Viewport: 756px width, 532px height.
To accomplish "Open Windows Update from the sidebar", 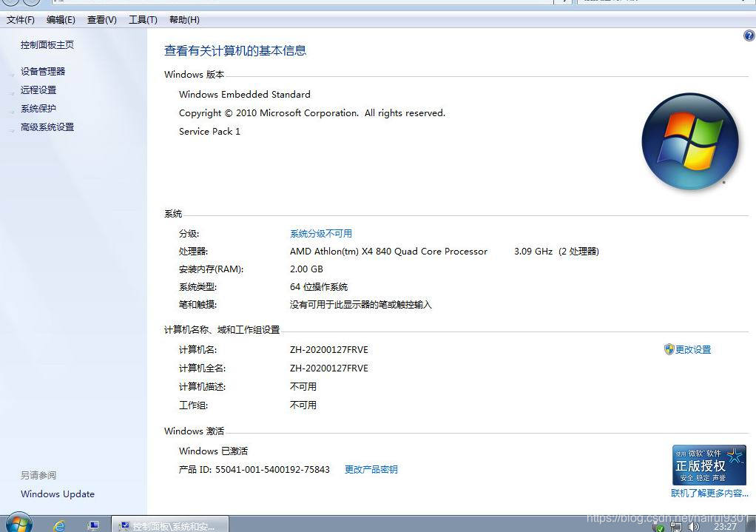I will pyautogui.click(x=58, y=494).
